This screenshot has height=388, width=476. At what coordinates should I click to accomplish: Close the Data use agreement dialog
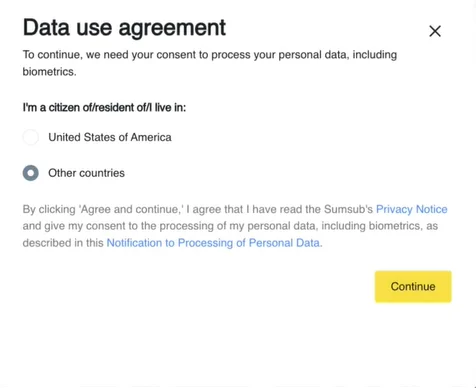(x=435, y=31)
